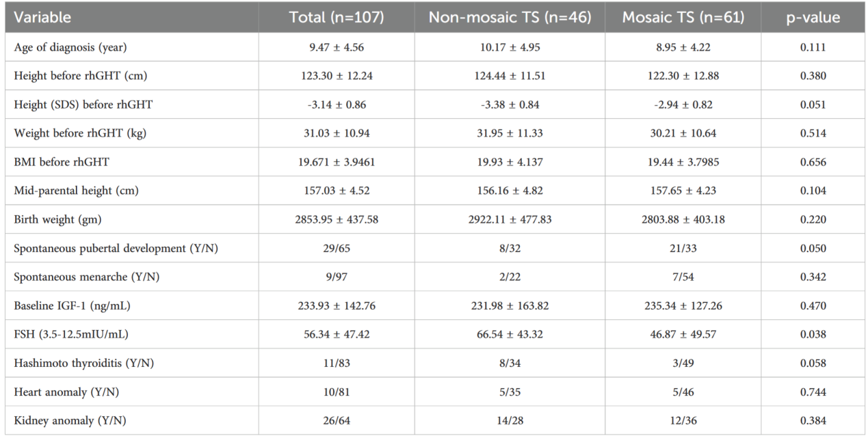Image resolution: width=868 pixels, height=436 pixels.
Task: Select the "Age of diagnosis (year)" row label
Action: coord(69,47)
